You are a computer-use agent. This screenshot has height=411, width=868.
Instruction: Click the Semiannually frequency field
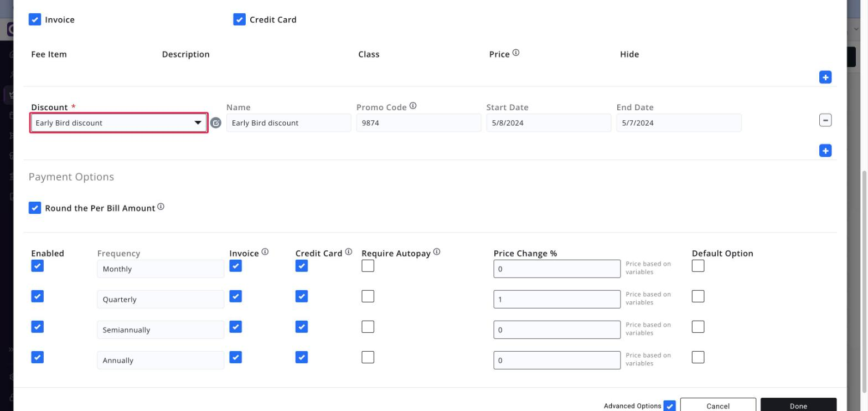[161, 330]
